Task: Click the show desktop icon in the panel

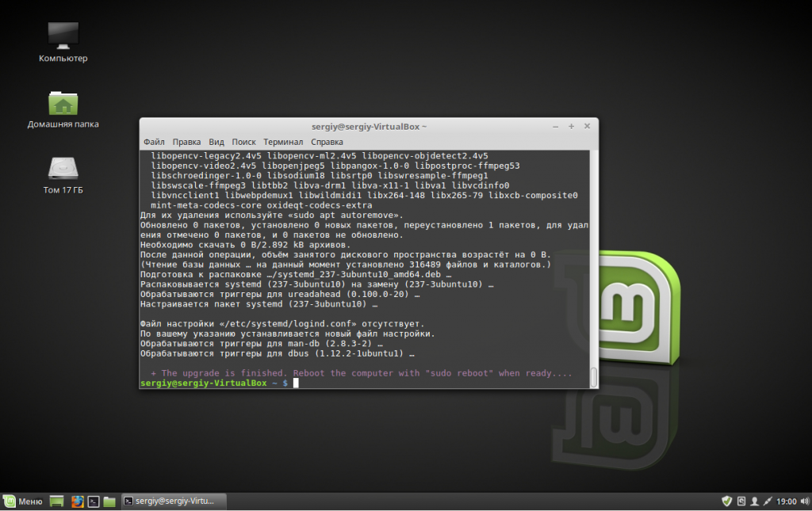Action: [56, 501]
